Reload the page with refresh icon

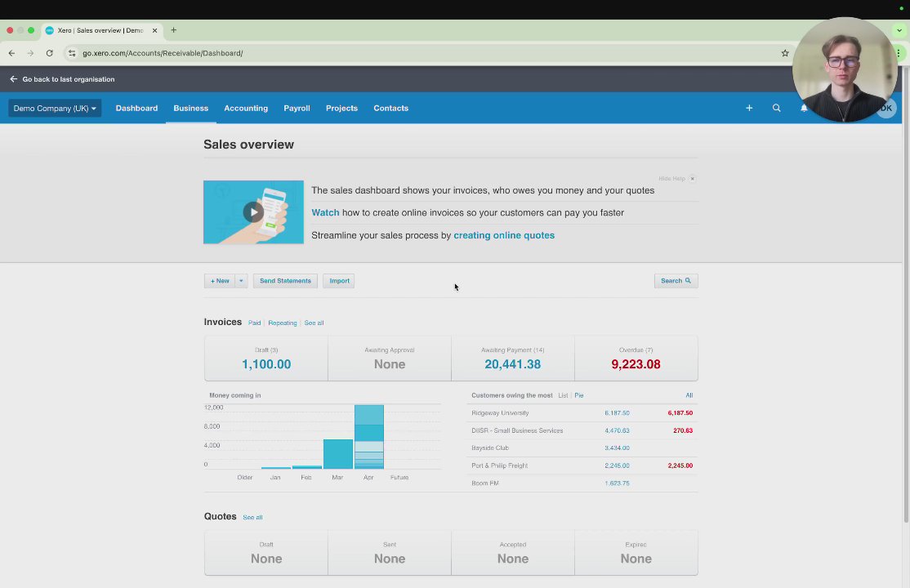coord(49,53)
